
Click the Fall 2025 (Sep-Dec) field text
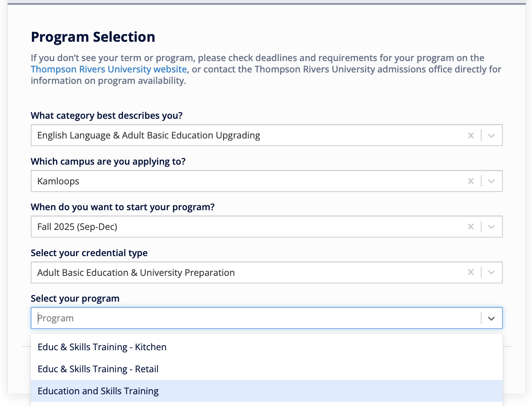pos(77,227)
